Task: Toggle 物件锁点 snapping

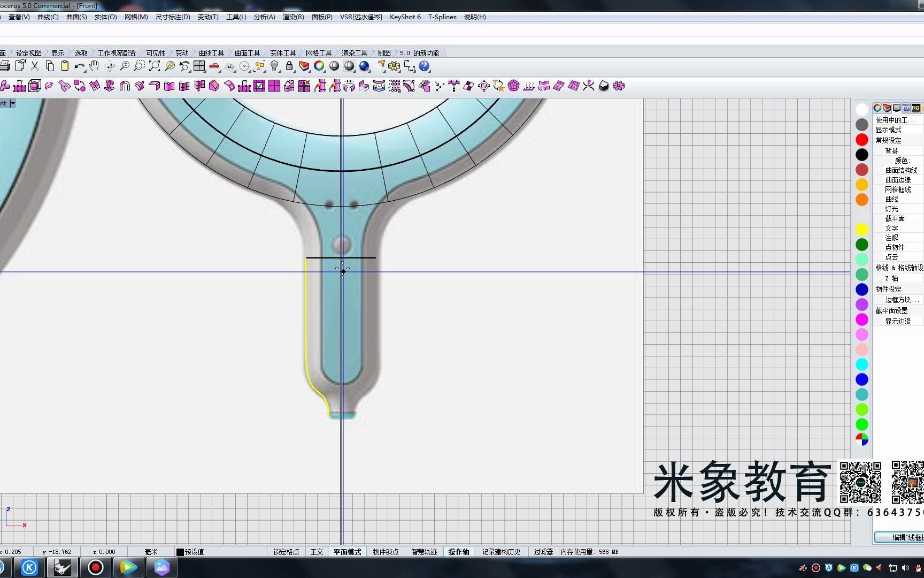Action: tap(385, 552)
